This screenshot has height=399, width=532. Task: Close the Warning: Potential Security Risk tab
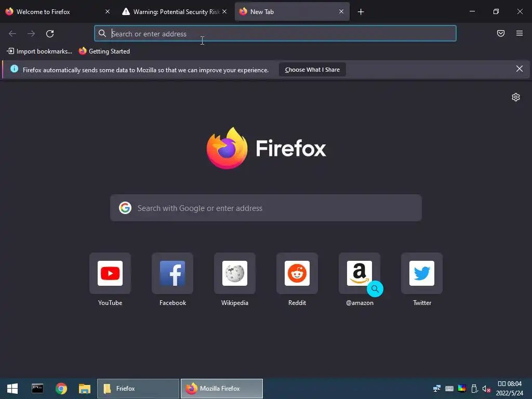click(224, 11)
